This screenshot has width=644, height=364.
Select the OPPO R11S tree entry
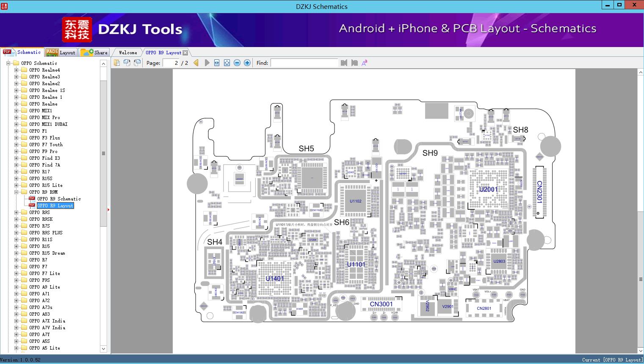click(x=41, y=239)
